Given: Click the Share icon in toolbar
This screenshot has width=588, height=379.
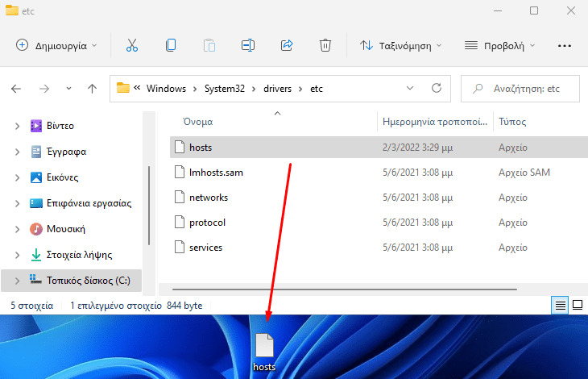Looking at the screenshot, I should tap(287, 45).
